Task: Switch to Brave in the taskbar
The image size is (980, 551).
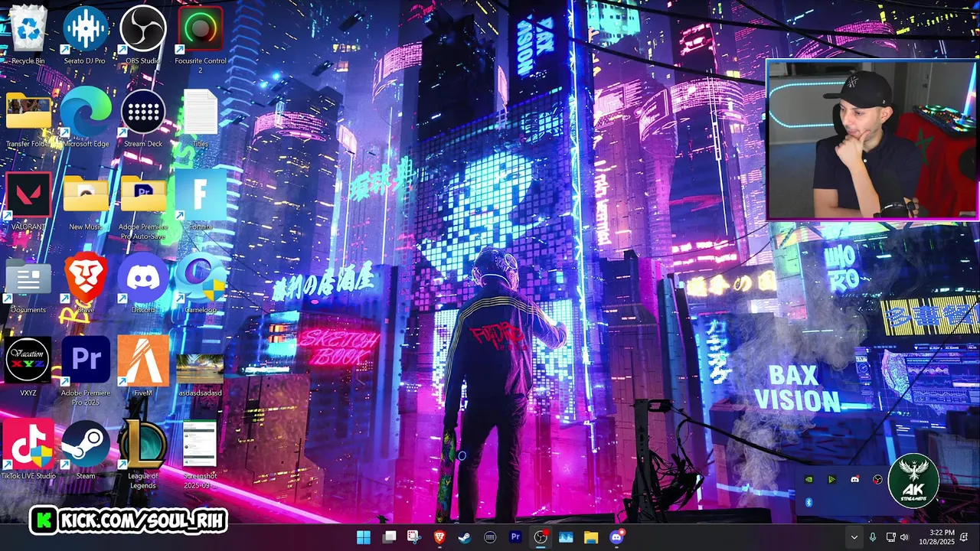Action: coord(439,537)
